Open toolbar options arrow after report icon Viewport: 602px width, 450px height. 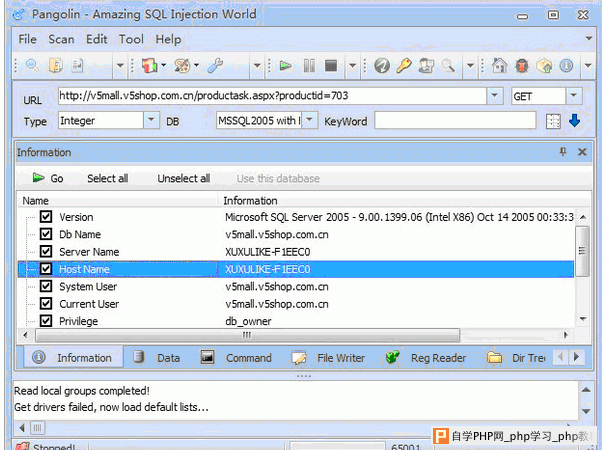120,66
